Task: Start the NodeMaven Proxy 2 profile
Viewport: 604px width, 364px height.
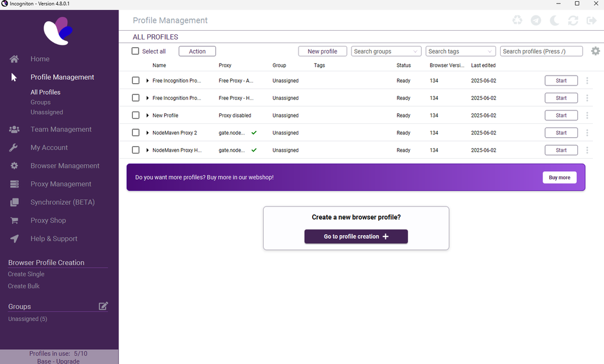Action: [x=560, y=132]
